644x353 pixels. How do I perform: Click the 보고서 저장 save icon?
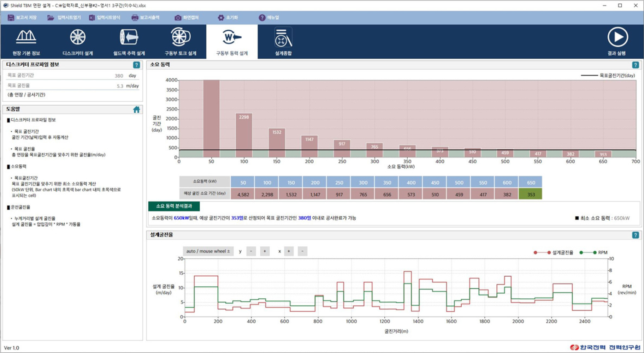coord(11,18)
